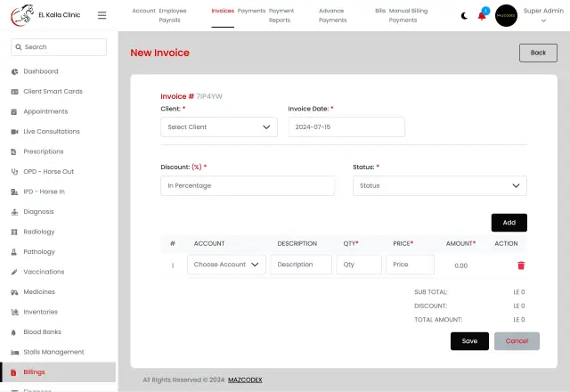The height and width of the screenshot is (392, 570).
Task: Open the Employee Payrolls tab
Action: click(x=173, y=15)
